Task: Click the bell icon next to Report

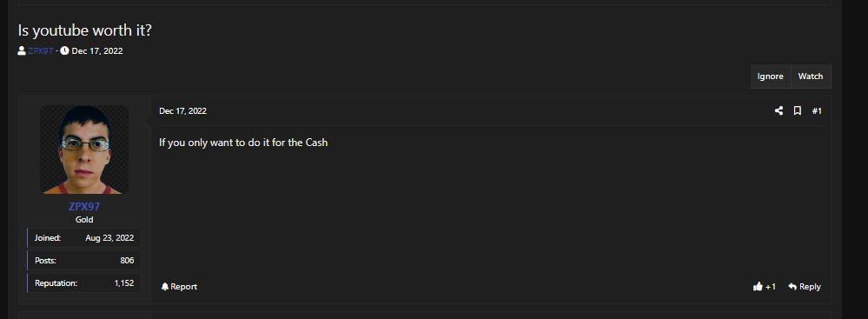Action: [x=165, y=286]
